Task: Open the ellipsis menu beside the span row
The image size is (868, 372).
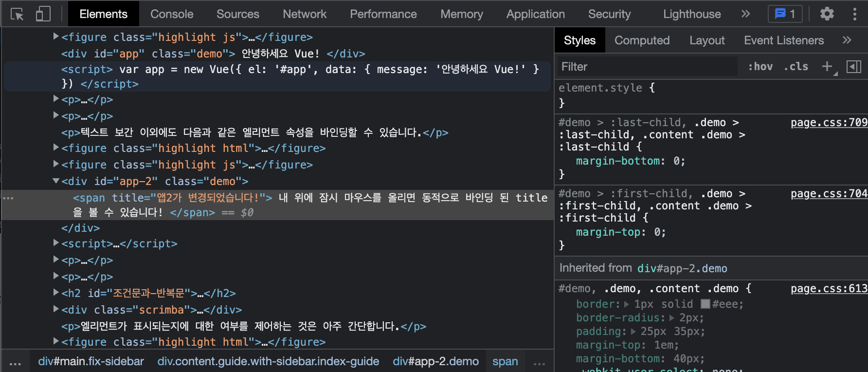Action: coord(8,198)
